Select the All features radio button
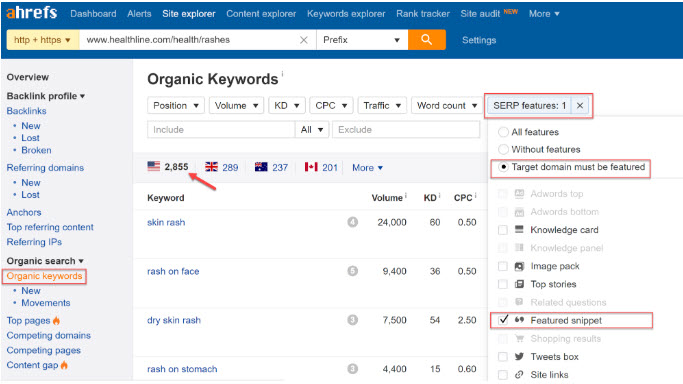This screenshot has height=384, width=683. (x=503, y=132)
